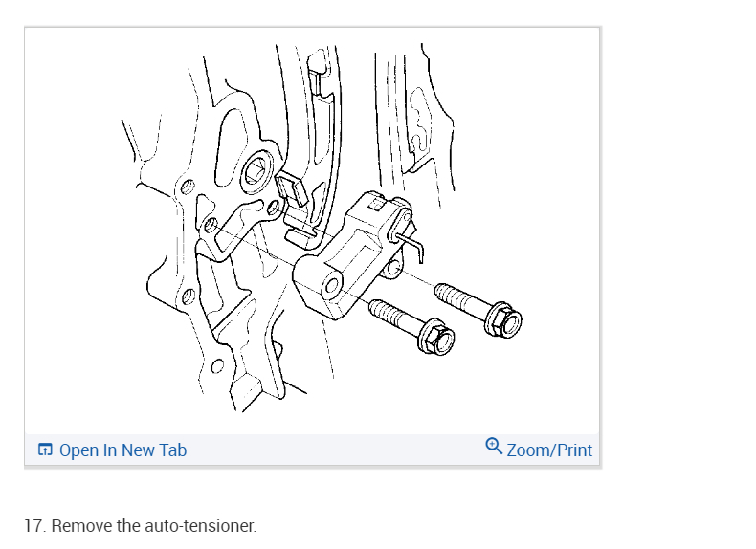Click the upper flange bolt in the diagram
This screenshot has width=756, height=549.
pyautogui.click(x=478, y=310)
